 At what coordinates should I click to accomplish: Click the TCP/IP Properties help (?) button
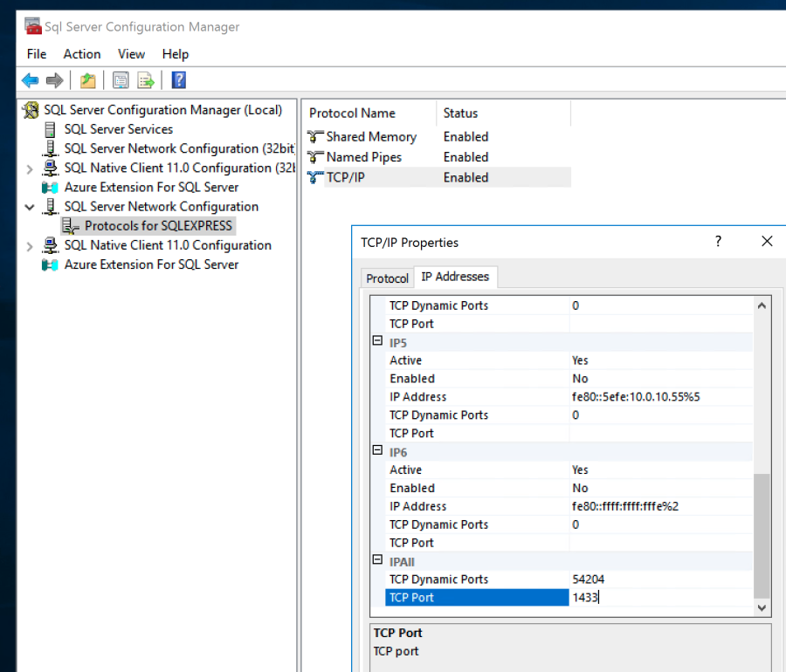click(717, 242)
